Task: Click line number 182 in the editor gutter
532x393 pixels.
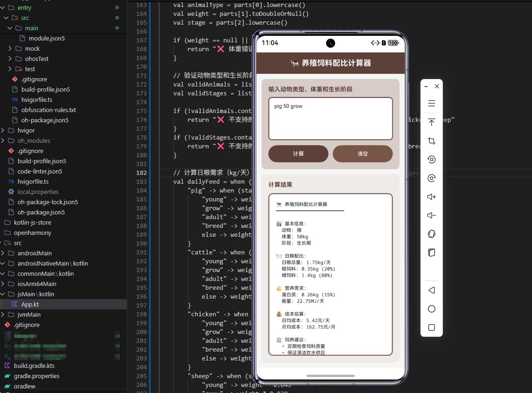Action: [141, 173]
